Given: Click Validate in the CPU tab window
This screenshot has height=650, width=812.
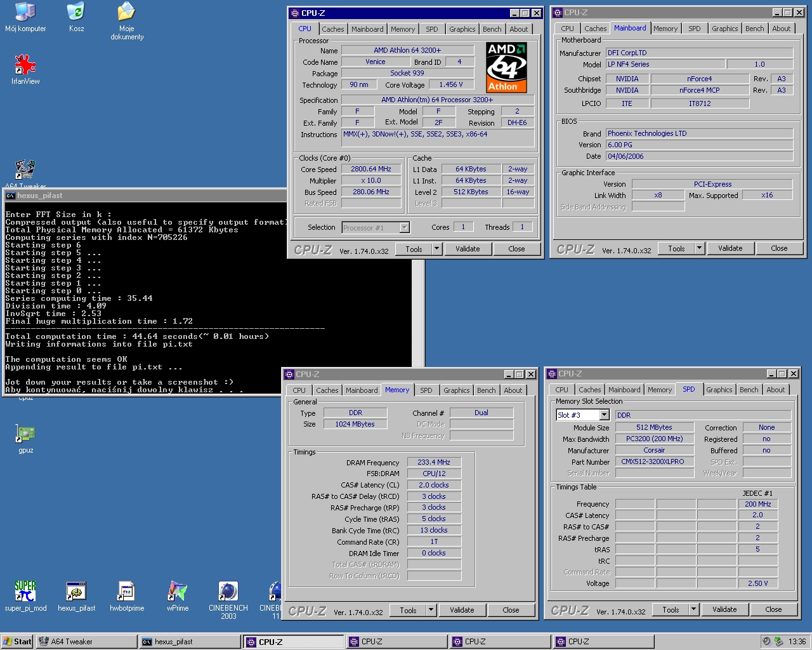Looking at the screenshot, I should (468, 249).
